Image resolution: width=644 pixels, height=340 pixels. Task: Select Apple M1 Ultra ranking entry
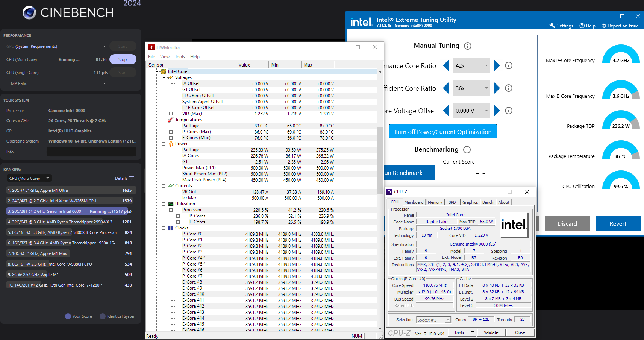(x=71, y=190)
